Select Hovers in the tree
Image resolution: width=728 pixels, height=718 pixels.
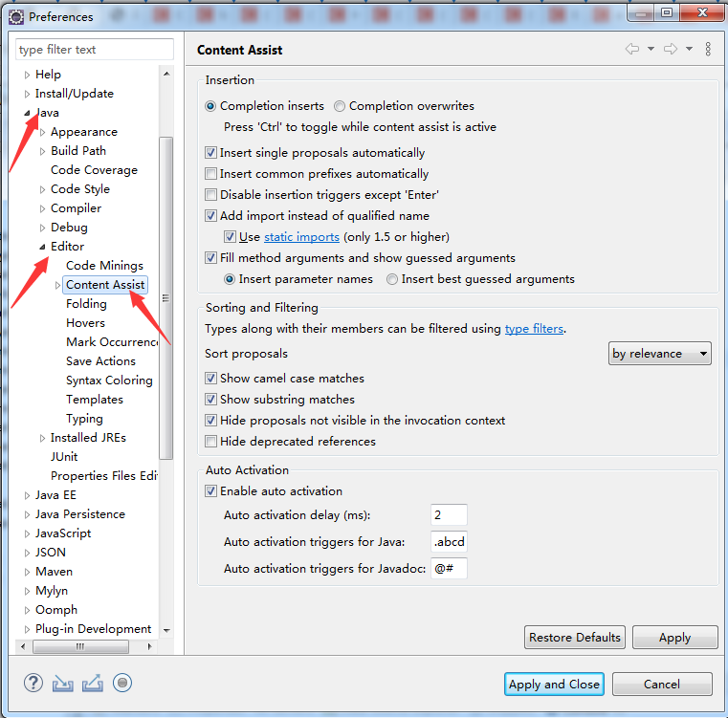(85, 322)
